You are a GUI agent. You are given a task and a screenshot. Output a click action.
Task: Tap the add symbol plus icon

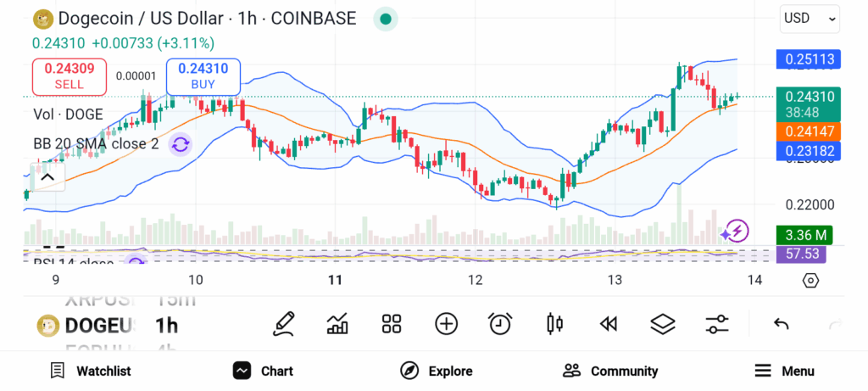tap(446, 324)
